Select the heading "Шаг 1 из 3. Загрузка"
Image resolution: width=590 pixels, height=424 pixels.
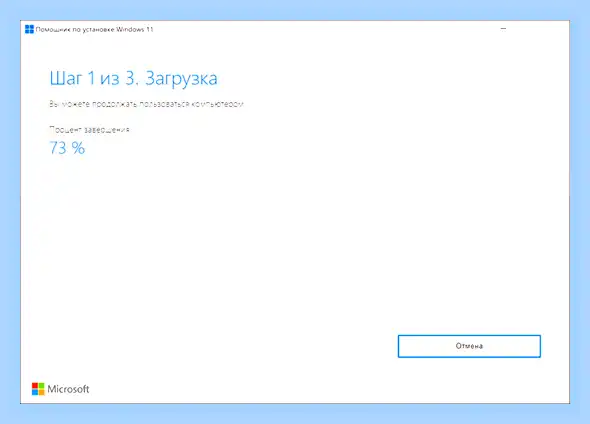coord(134,78)
